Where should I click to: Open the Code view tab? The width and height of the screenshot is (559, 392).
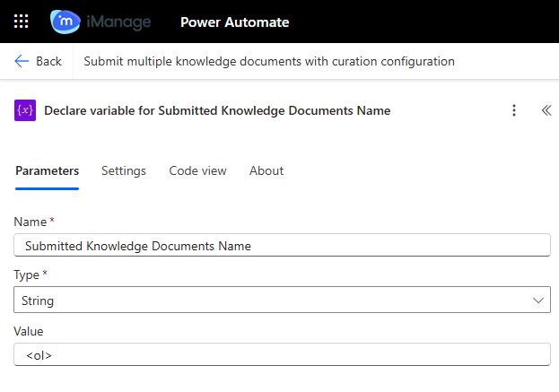click(197, 170)
